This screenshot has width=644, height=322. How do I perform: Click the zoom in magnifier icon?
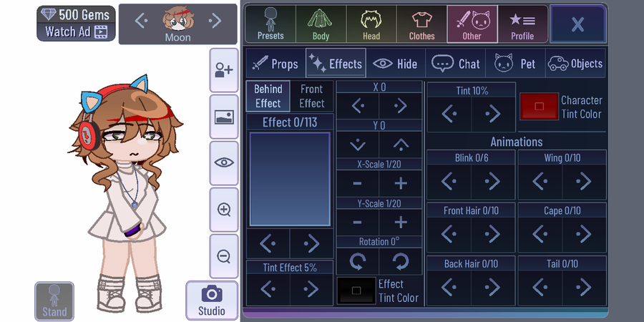point(224,210)
